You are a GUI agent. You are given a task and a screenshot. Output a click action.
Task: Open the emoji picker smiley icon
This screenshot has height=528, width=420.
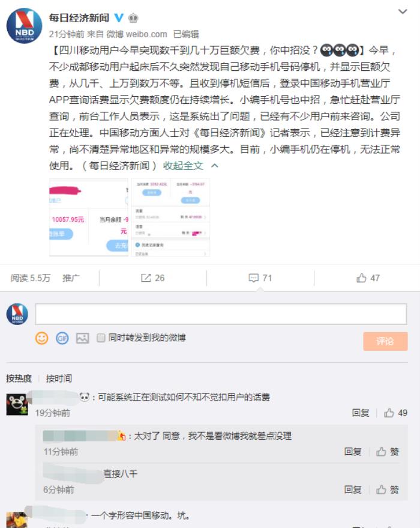point(41,338)
